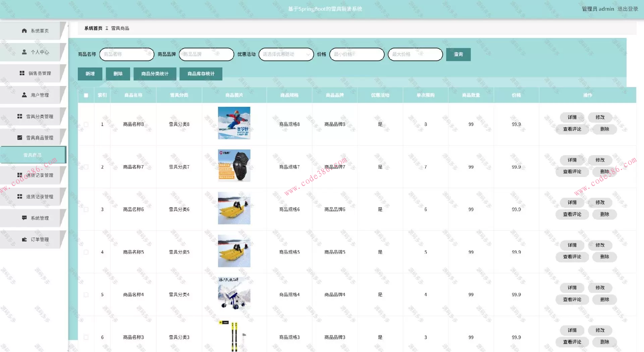Check the checkbox for row 商品名称8
This screenshot has width=644, height=352.
(x=86, y=124)
